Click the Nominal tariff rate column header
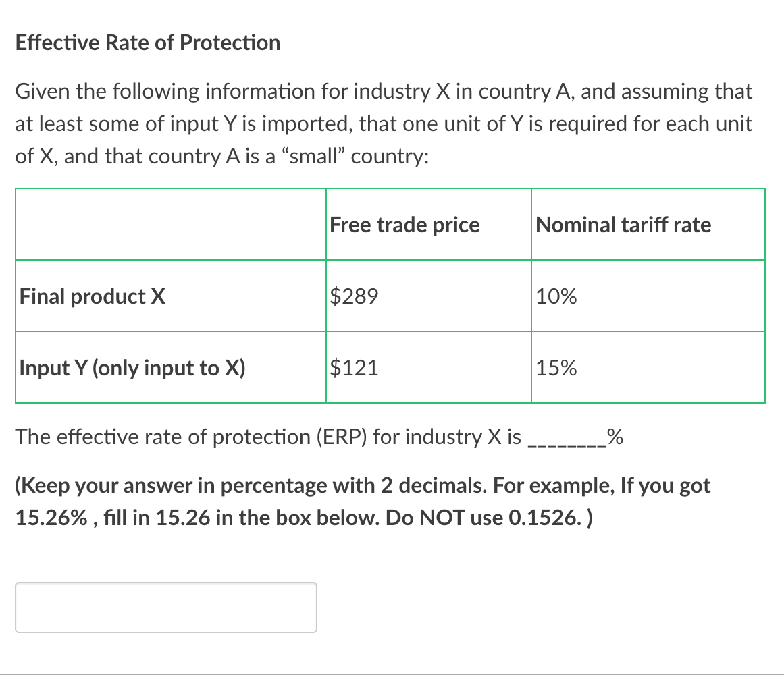 tap(623, 225)
